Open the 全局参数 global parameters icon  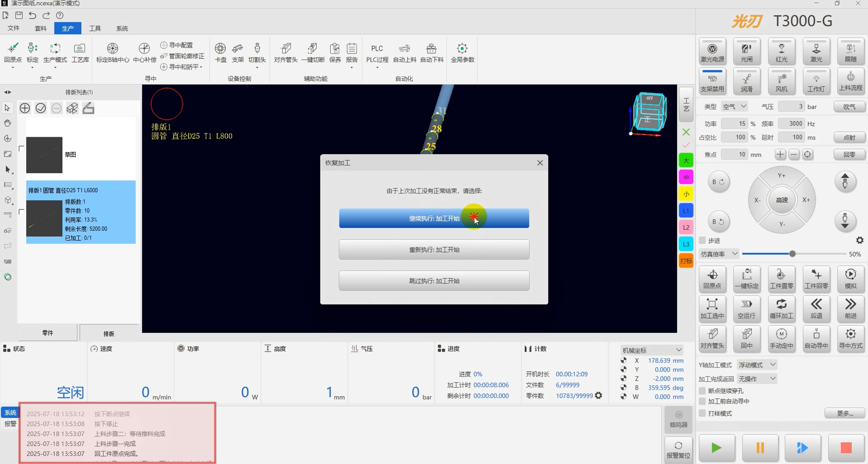[x=462, y=53]
